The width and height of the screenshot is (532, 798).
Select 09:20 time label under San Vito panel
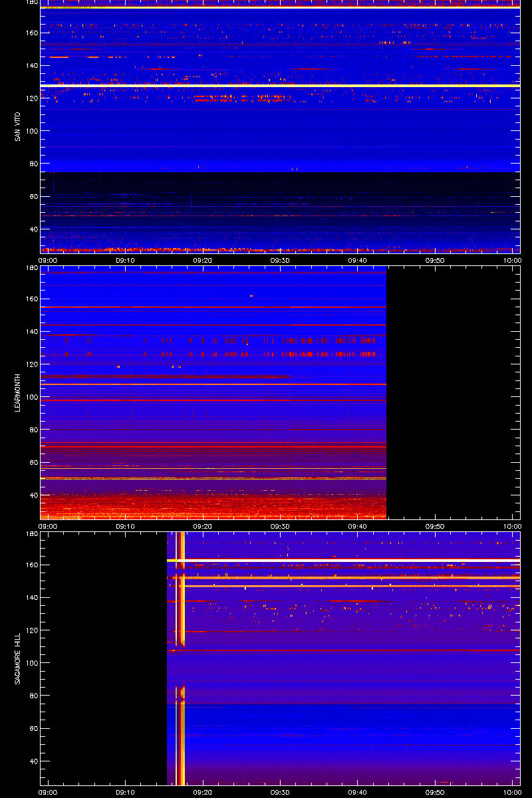click(x=203, y=261)
